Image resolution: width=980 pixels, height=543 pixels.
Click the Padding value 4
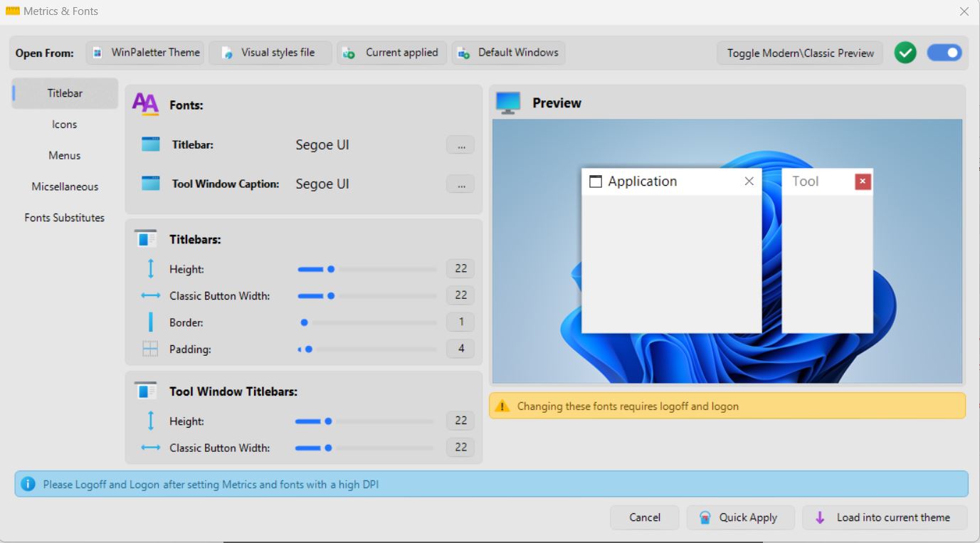(x=460, y=349)
